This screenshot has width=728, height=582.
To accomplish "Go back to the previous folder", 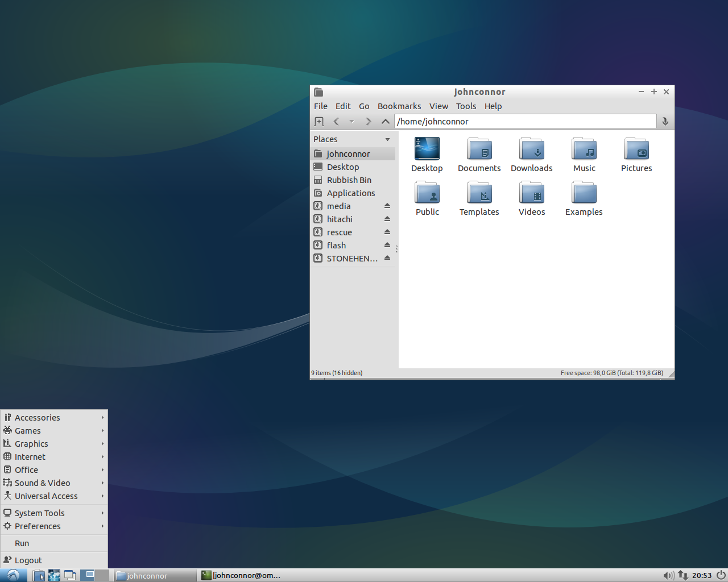I will 336,122.
